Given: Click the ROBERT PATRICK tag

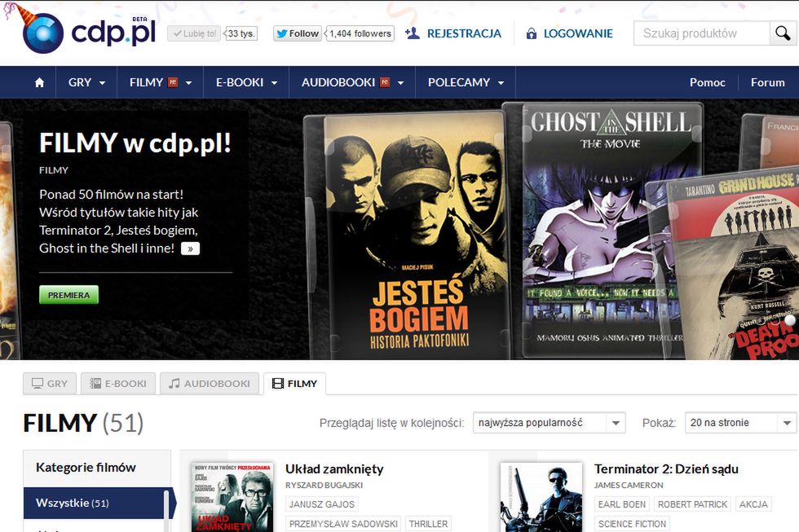Looking at the screenshot, I should pos(692,504).
